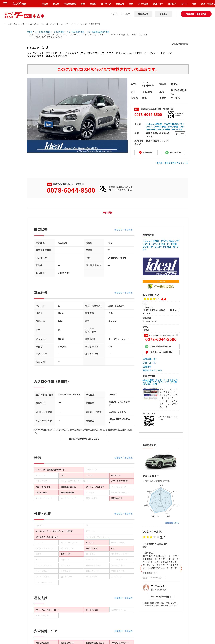
Task: Click the MAPを開く button
Action: coord(146,152)
